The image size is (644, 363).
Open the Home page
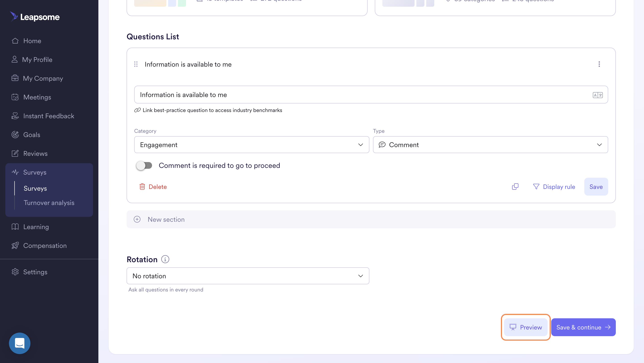click(x=32, y=41)
